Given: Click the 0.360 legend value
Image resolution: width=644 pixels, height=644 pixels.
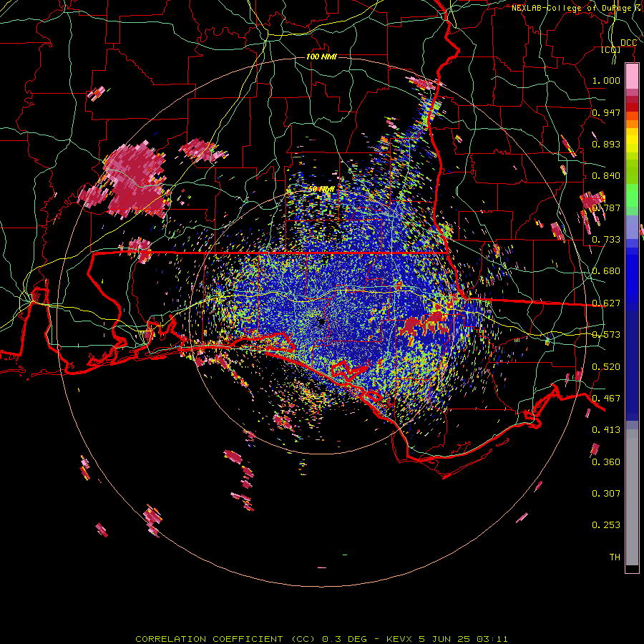Looking at the screenshot, I should tap(606, 462).
